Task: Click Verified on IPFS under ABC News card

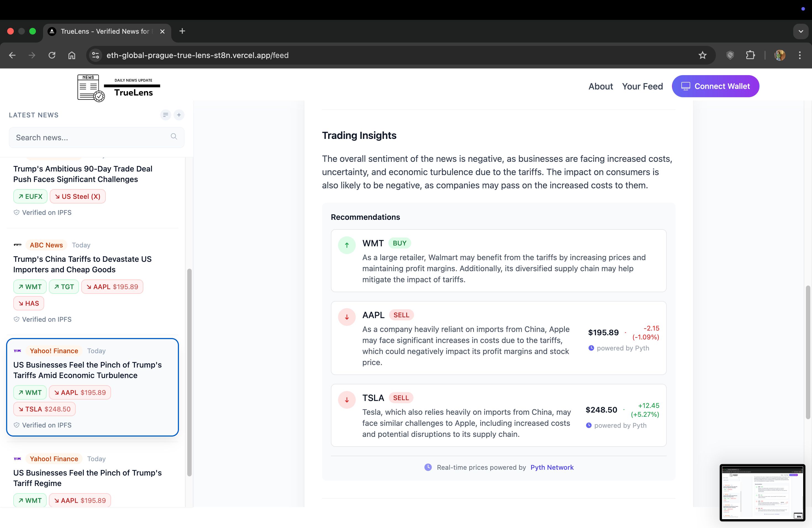Action: click(43, 319)
